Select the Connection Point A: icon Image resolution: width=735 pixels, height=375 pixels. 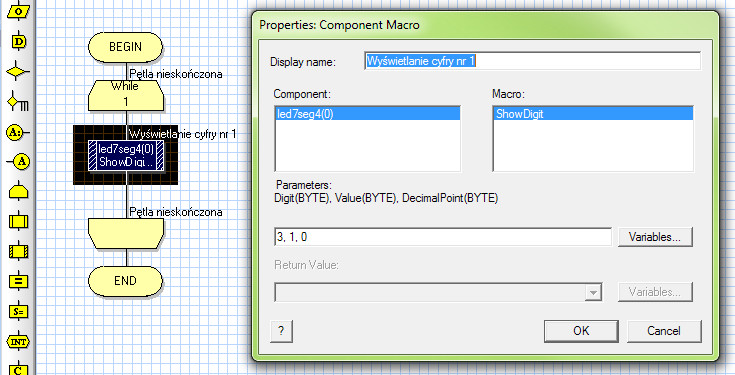coord(17,133)
